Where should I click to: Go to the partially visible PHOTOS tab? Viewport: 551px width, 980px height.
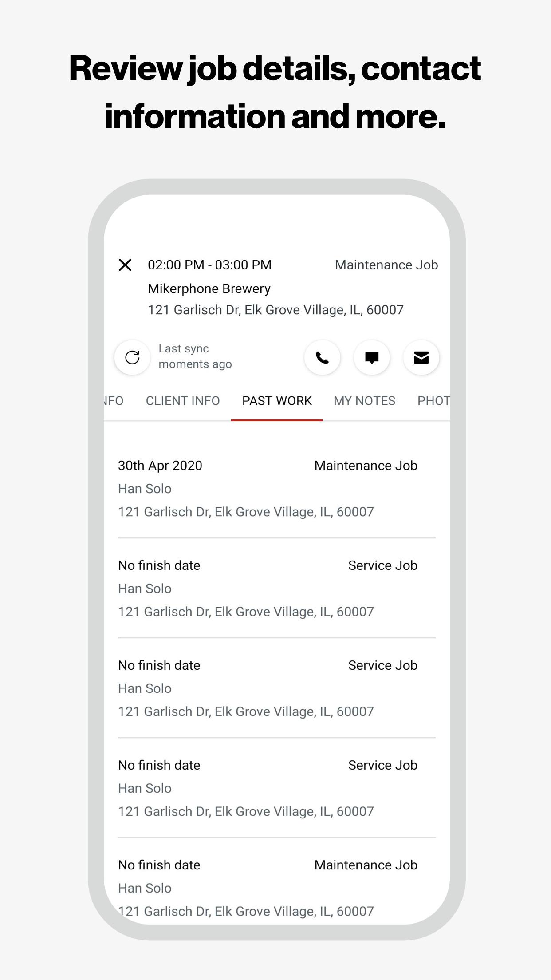click(x=433, y=401)
